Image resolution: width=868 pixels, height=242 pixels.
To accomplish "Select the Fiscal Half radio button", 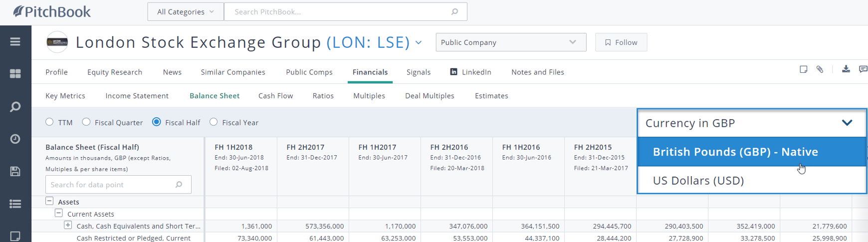I will point(157,122).
